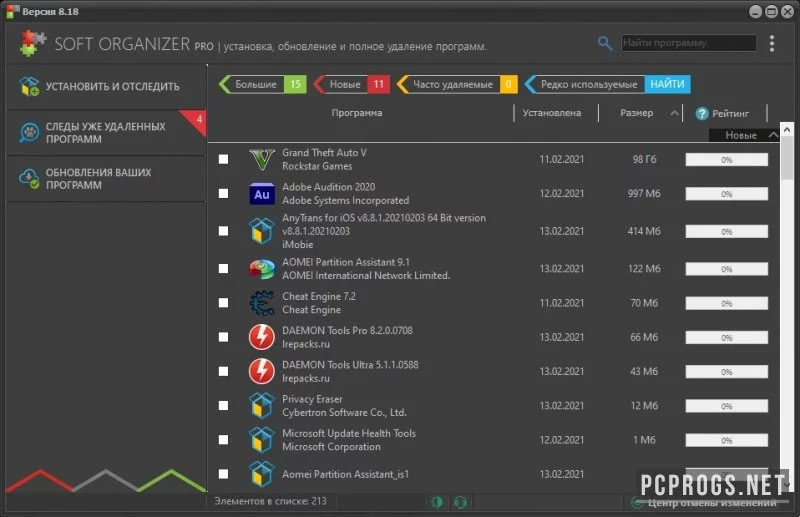Check the DAEMON Tools Pro checkbox
The width and height of the screenshot is (800, 517).
(223, 337)
